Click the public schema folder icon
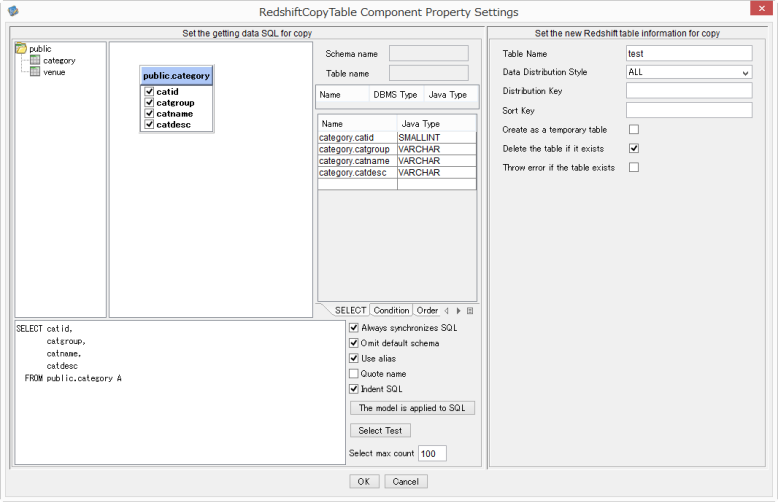The width and height of the screenshot is (778, 502). point(21,48)
